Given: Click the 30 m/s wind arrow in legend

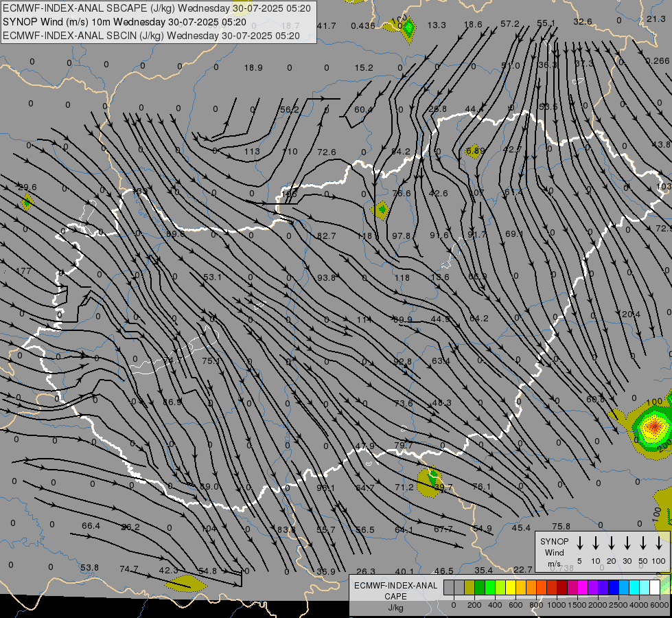Looking at the screenshot, I should click(x=627, y=543).
